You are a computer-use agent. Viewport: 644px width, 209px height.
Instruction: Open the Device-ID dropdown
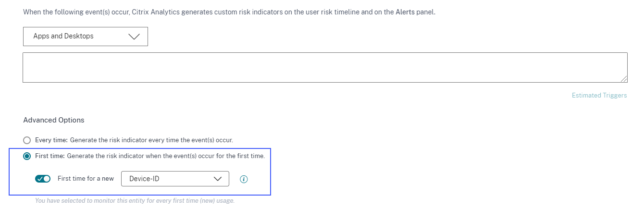coord(175,179)
